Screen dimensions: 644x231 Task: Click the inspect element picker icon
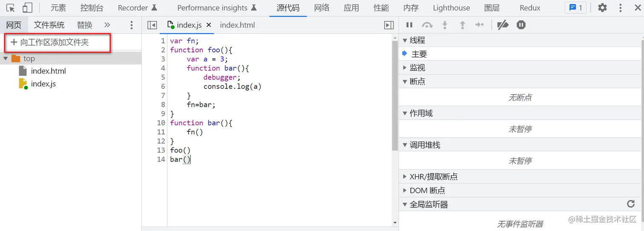click(x=11, y=8)
